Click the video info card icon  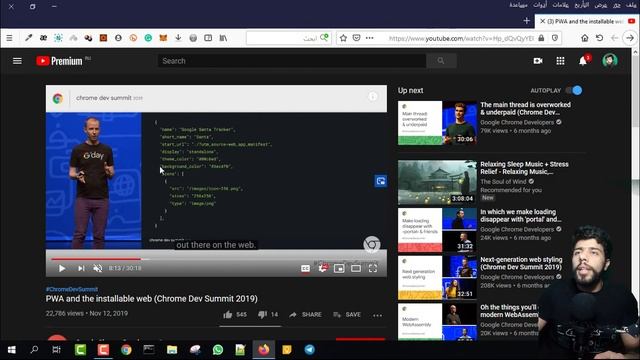click(373, 97)
